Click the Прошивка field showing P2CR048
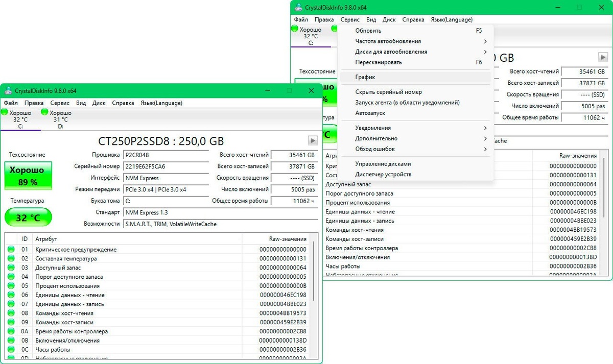This screenshot has width=613, height=364. [x=166, y=155]
